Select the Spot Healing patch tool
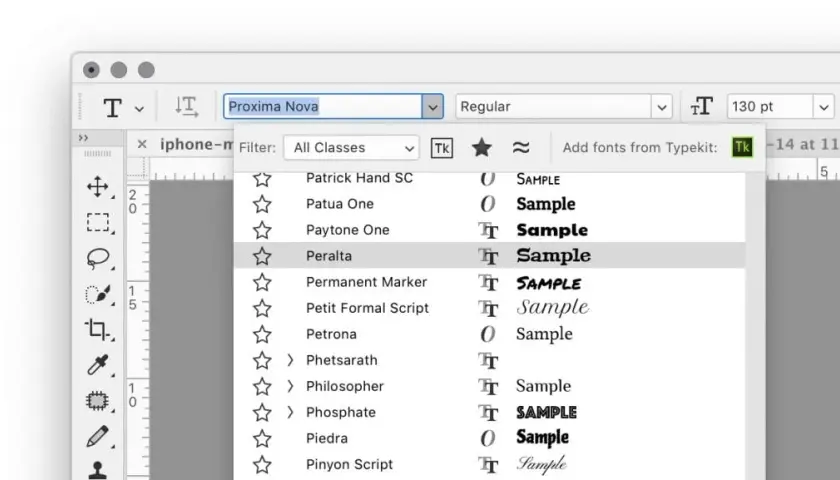Viewport: 840px width, 480px height. pos(98,401)
